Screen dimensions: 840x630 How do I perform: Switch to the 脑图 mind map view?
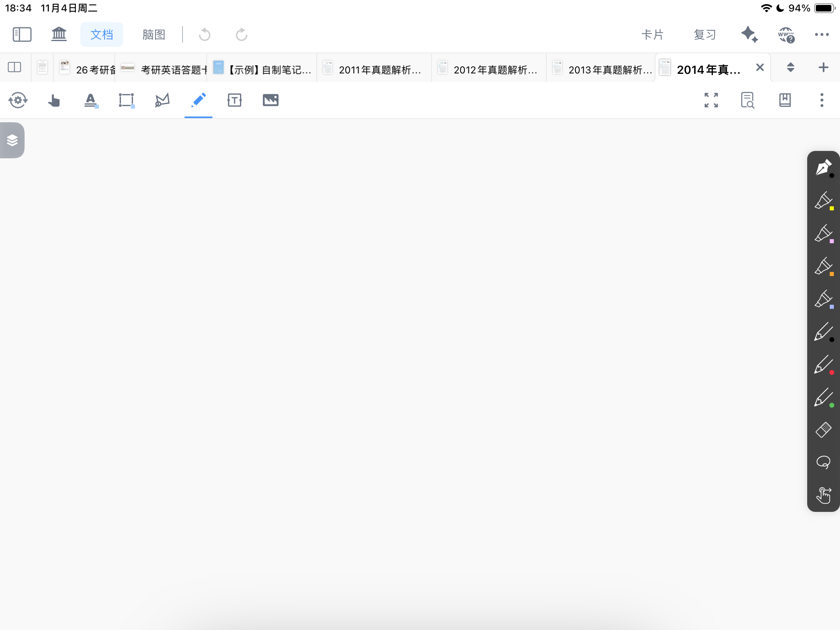(x=154, y=34)
